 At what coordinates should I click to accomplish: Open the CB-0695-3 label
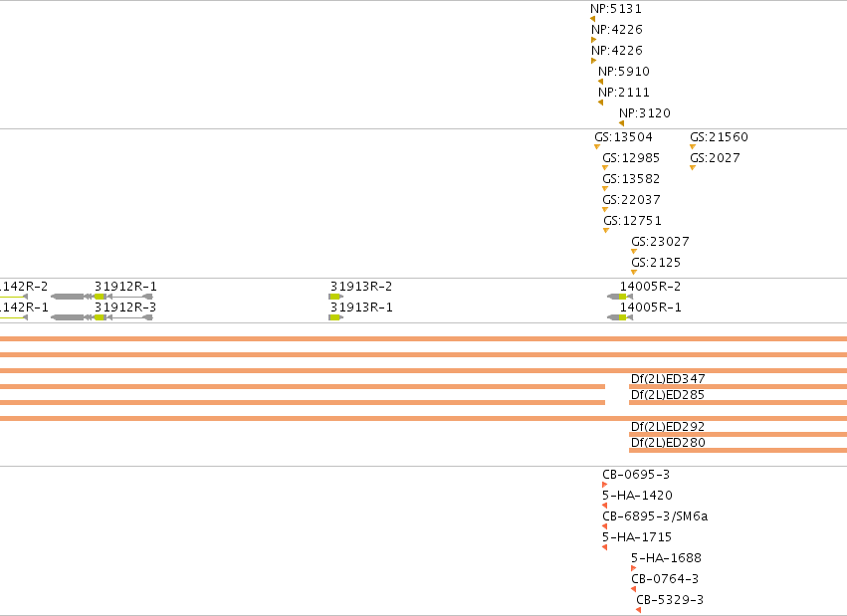coord(636,475)
